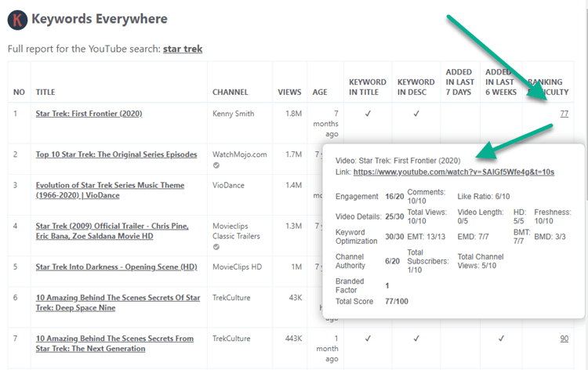Click 1.3M views value
Viewport: 588px width, 370px height.
294,226
